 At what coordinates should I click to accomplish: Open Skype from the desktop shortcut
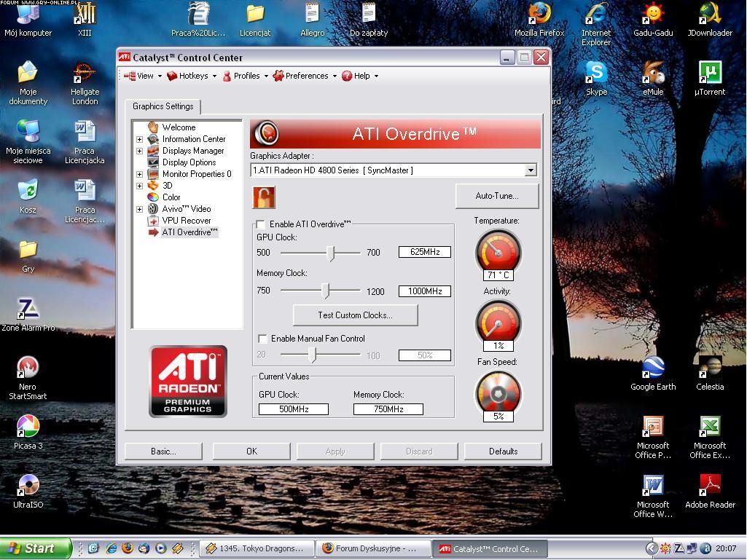pos(596,73)
